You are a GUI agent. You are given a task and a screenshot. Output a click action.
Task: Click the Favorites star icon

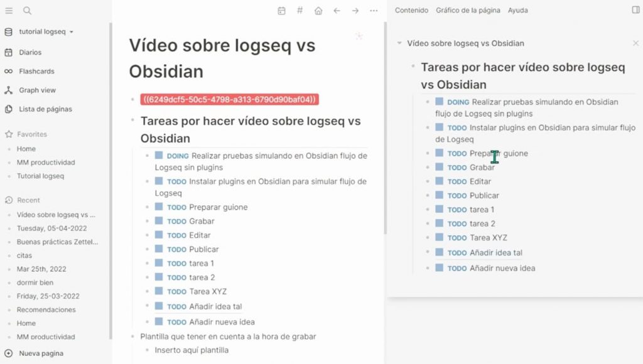click(x=9, y=134)
